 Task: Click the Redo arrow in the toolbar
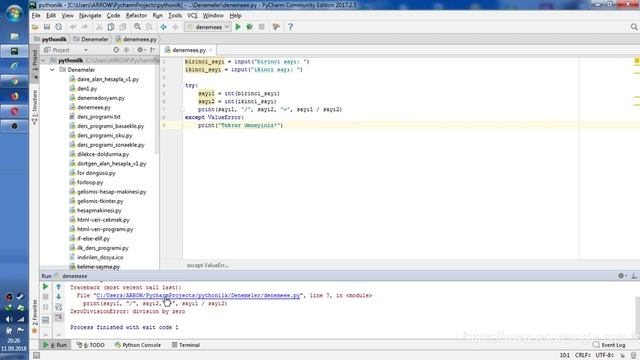84,27
